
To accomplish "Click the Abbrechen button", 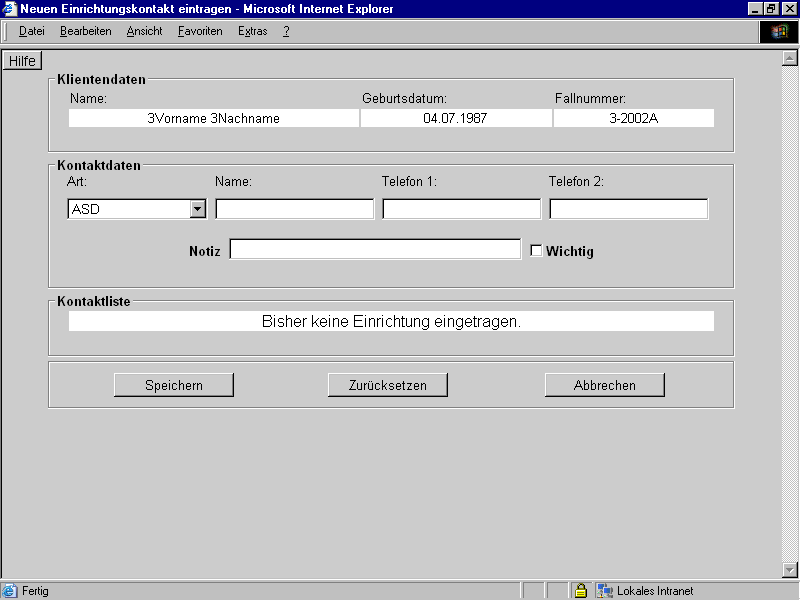I will pyautogui.click(x=604, y=385).
